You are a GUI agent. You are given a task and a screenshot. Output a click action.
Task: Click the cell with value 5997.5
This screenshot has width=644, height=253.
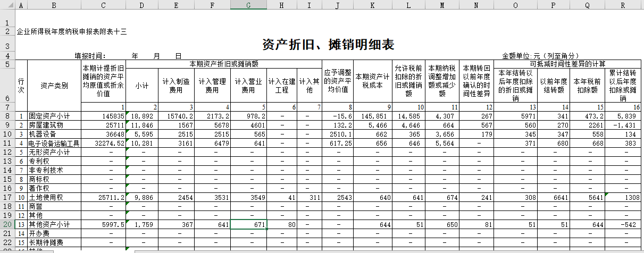click(104, 225)
